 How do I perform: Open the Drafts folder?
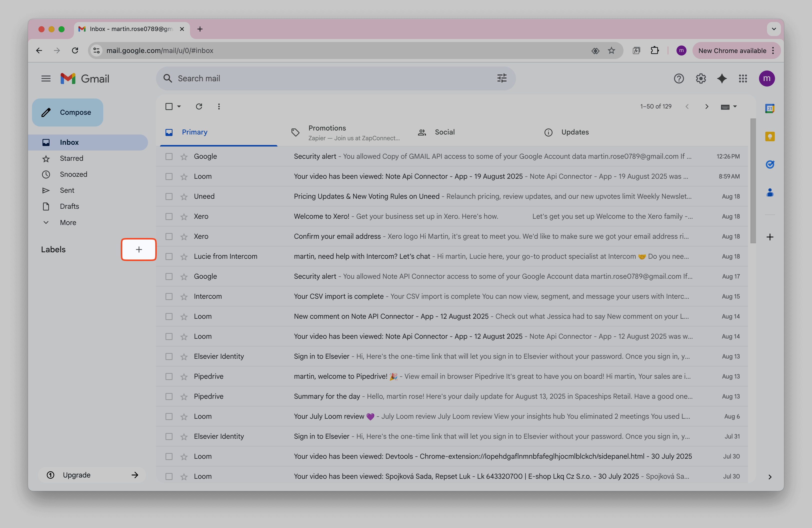(88, 206)
